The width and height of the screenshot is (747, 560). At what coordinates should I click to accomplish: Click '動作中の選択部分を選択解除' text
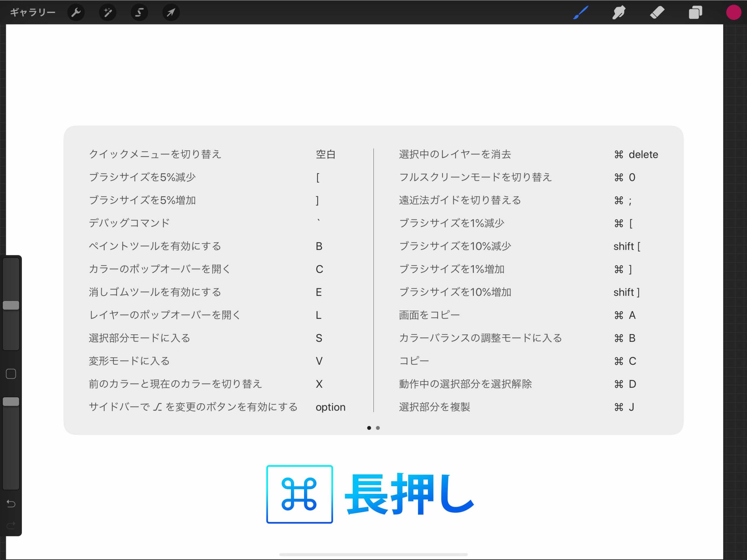(465, 384)
